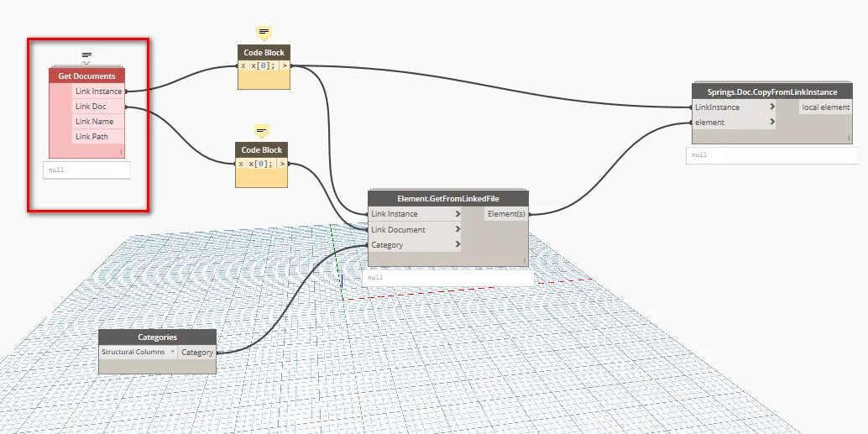Click lacing indicator on Get Documents node
The height and width of the screenshot is (434, 868).
pyautogui.click(x=121, y=152)
